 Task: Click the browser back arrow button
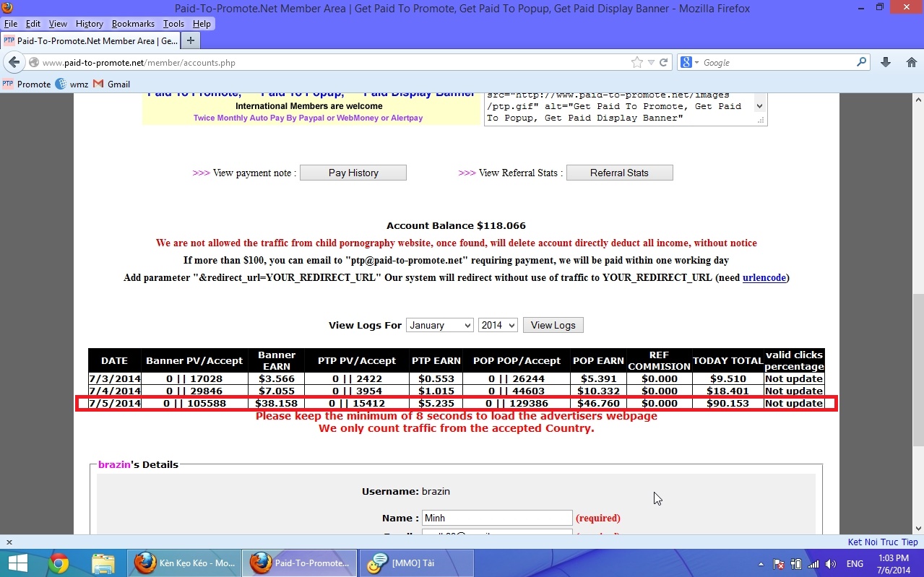[14, 63]
